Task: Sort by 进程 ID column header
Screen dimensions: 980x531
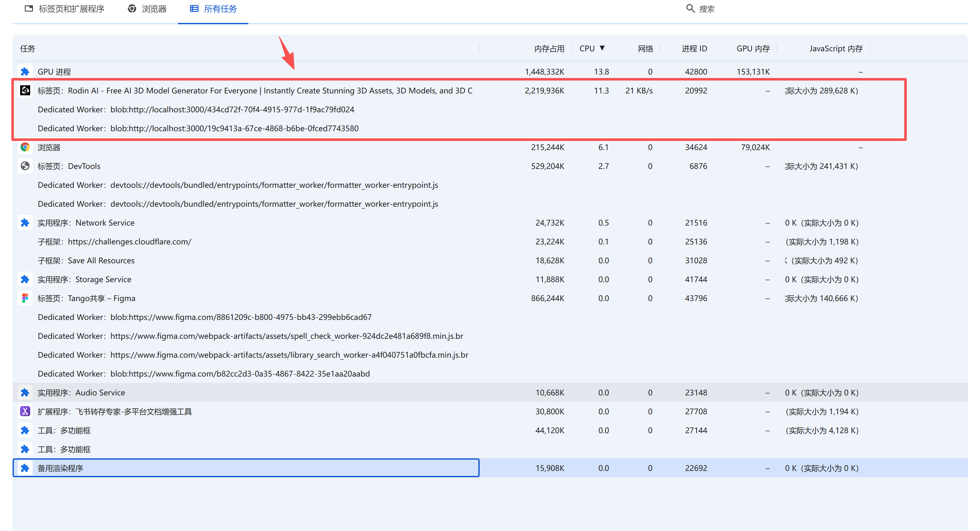Action: click(694, 49)
